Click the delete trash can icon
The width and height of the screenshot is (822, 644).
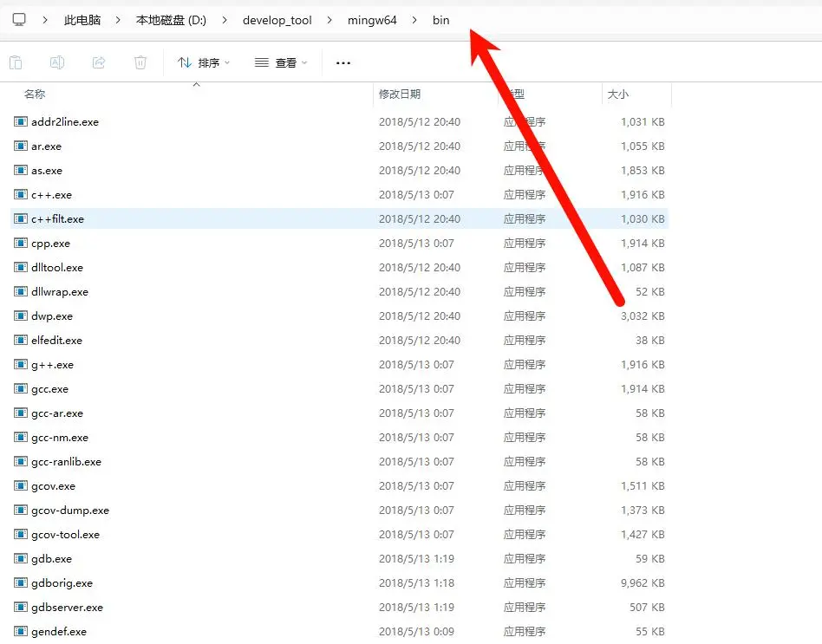tap(140, 63)
